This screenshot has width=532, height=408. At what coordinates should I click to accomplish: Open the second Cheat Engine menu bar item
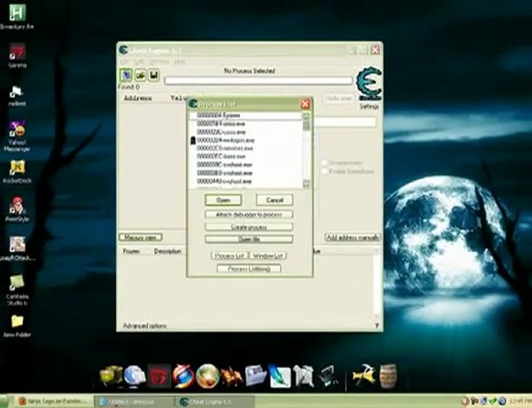(139, 62)
